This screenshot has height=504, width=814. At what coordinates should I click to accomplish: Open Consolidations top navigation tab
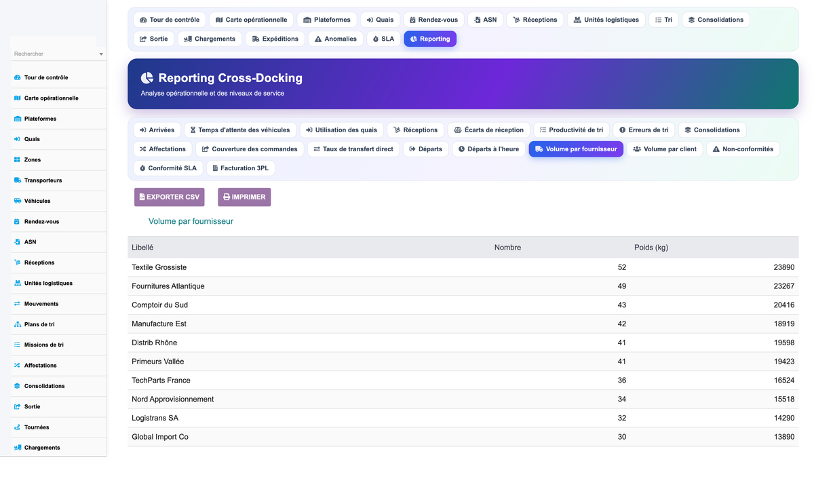coord(716,20)
